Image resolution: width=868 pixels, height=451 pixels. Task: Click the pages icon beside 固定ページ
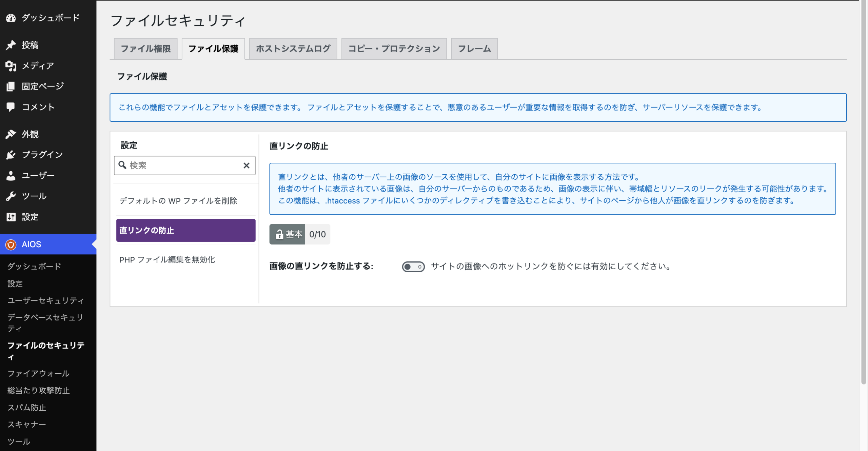click(11, 86)
